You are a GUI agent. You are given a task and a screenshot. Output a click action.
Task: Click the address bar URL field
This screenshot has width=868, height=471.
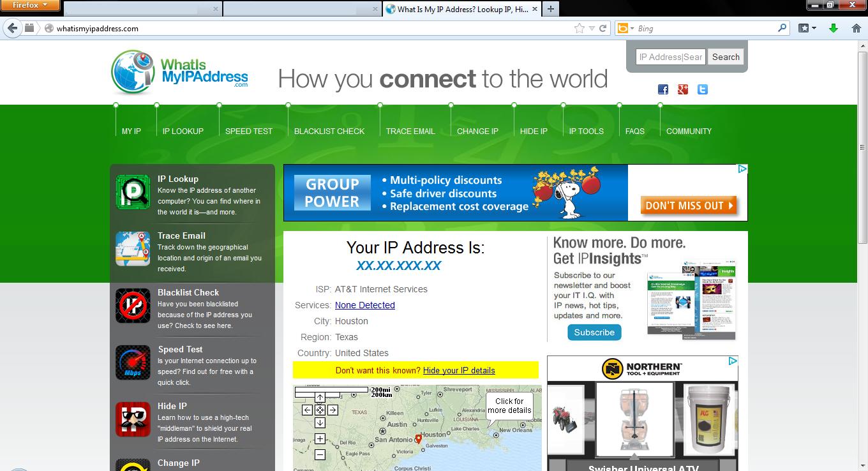[313, 28]
